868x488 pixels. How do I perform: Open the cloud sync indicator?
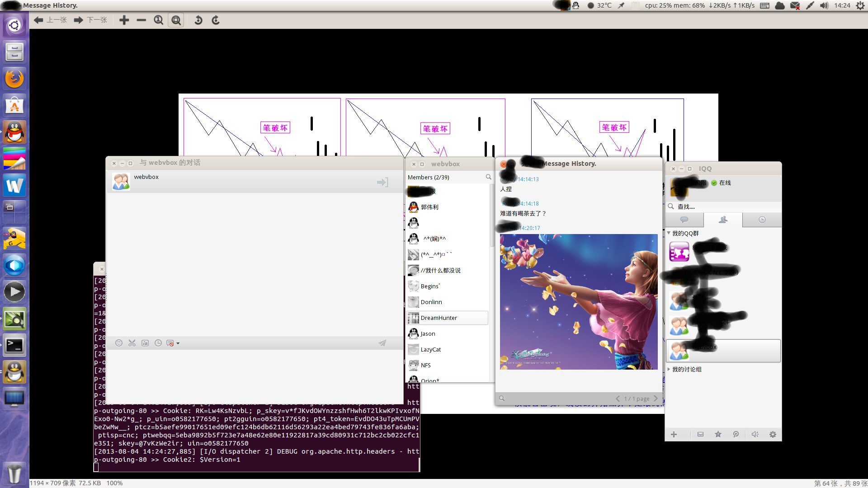tap(780, 5)
